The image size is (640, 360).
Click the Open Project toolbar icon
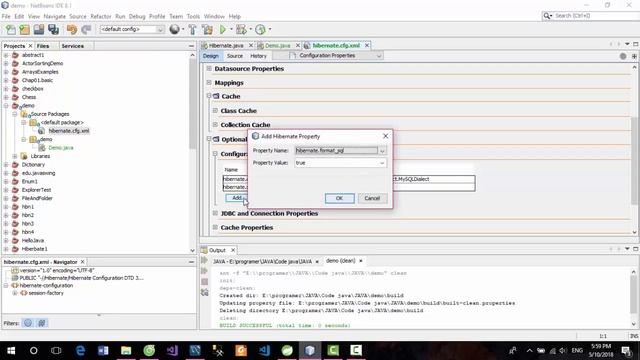coord(39,29)
